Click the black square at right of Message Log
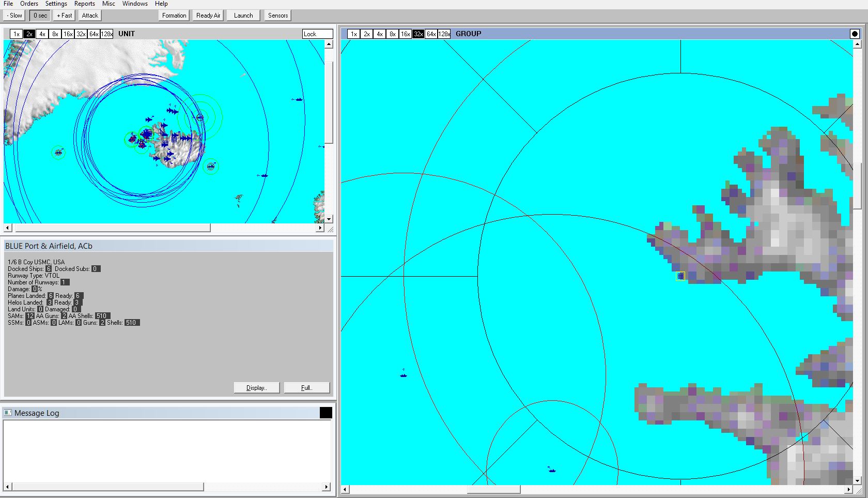 pyautogui.click(x=326, y=413)
